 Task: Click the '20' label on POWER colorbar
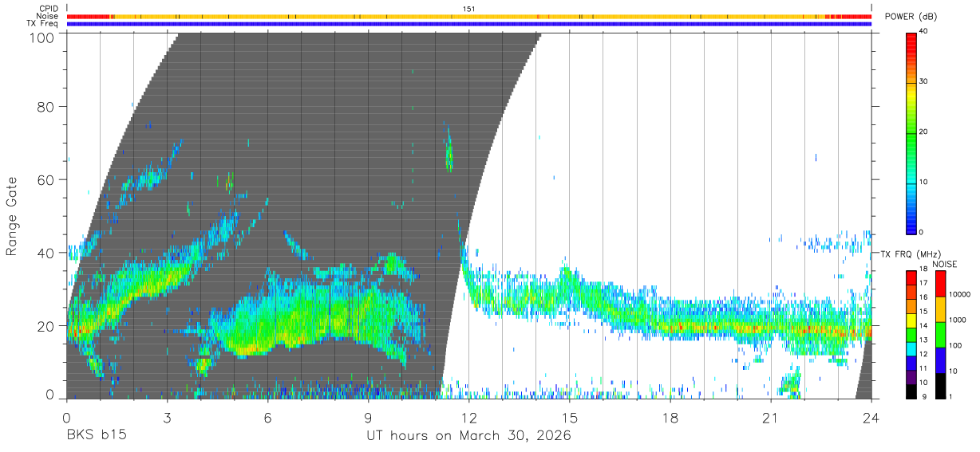coord(924,132)
